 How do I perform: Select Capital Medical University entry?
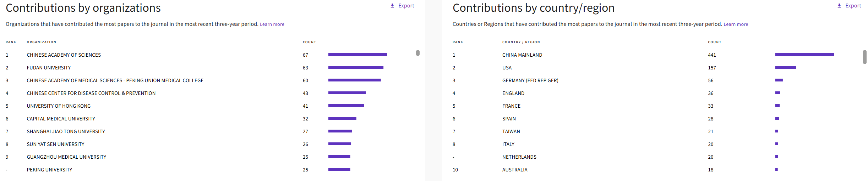pos(61,119)
